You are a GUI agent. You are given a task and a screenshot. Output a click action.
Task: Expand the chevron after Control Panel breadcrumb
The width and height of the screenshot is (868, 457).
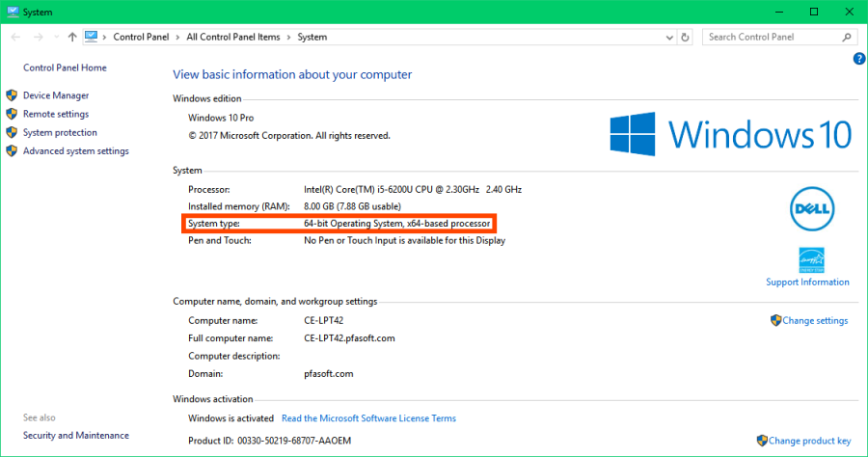[179, 38]
